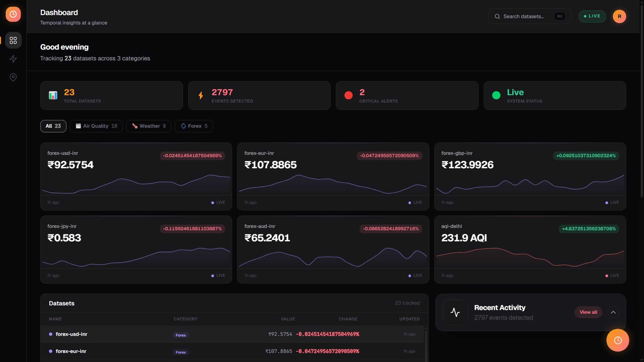Click the user avatar labeled R
644x362 pixels.
tap(619, 16)
